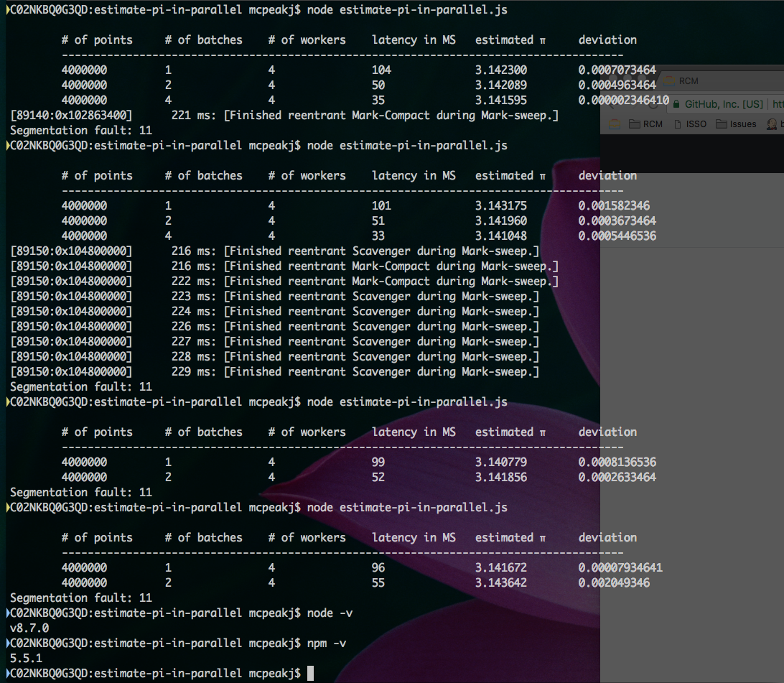Screen dimensions: 784x683
Task: Click the block cursor at final terminal prompt
Action: [x=310, y=673]
